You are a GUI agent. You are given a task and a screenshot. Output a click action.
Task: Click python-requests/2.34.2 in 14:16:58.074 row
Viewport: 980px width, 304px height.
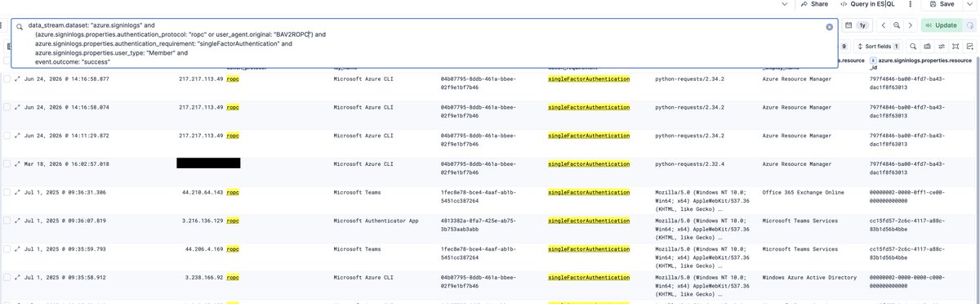coord(689,107)
